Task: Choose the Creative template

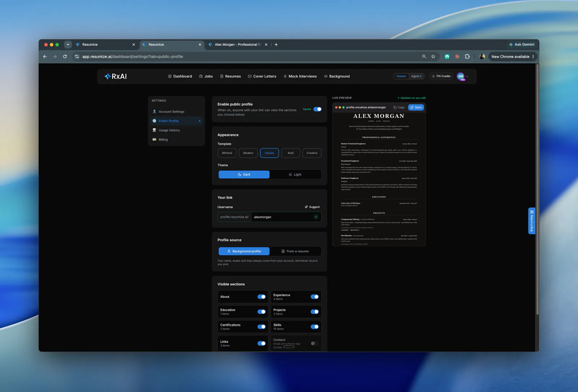Action: click(x=312, y=153)
